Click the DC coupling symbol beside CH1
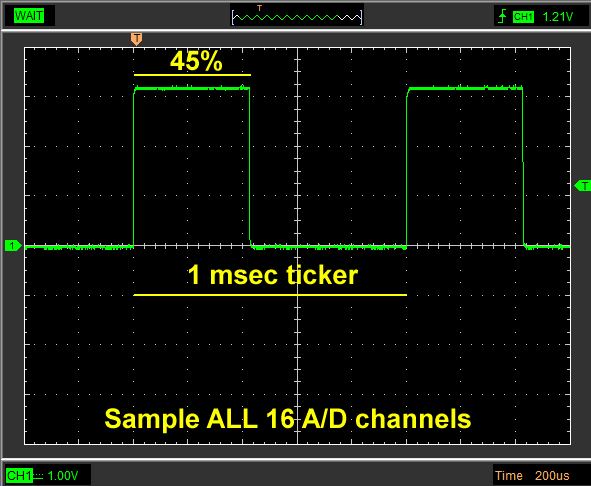 click(x=38, y=476)
